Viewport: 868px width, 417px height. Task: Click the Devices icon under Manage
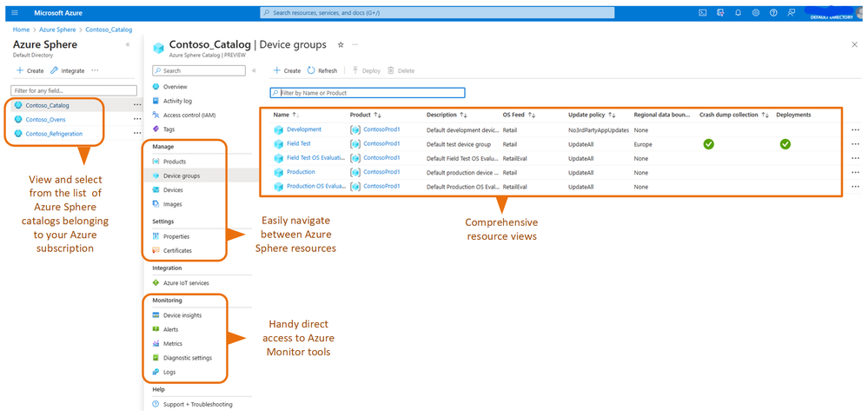coord(156,190)
